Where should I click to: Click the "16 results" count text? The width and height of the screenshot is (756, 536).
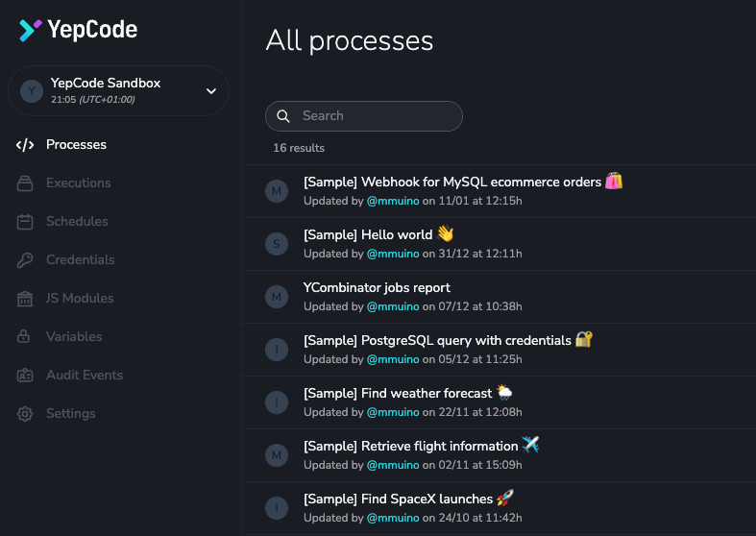point(299,148)
